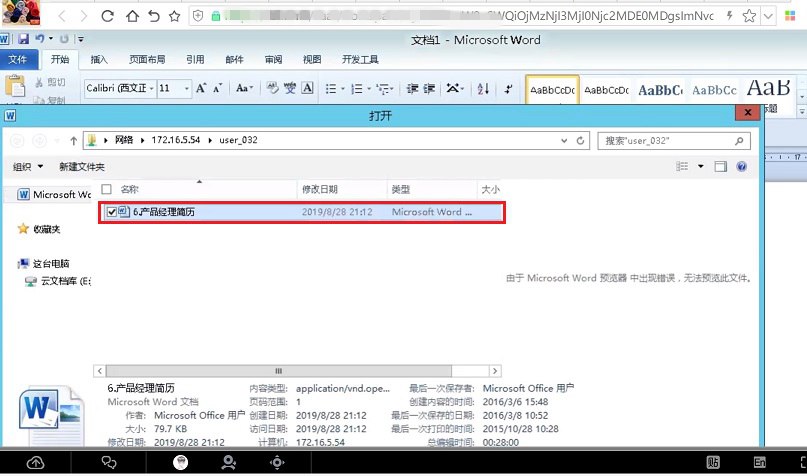Image resolution: width=807 pixels, height=476 pixels.
Task: Click the browser restore-tab undo arrow icon
Action: point(153,16)
